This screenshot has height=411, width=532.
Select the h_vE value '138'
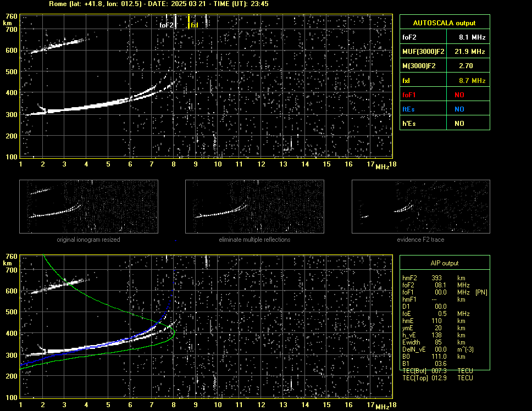click(x=437, y=335)
